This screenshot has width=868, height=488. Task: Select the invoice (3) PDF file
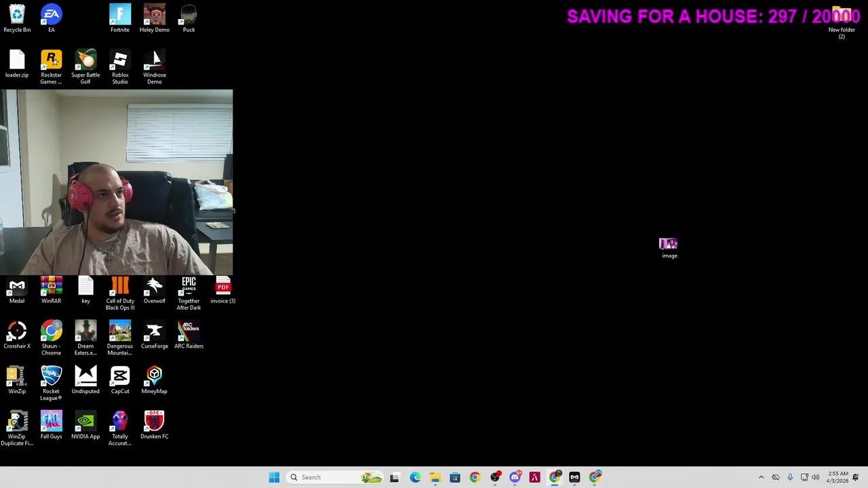click(223, 290)
